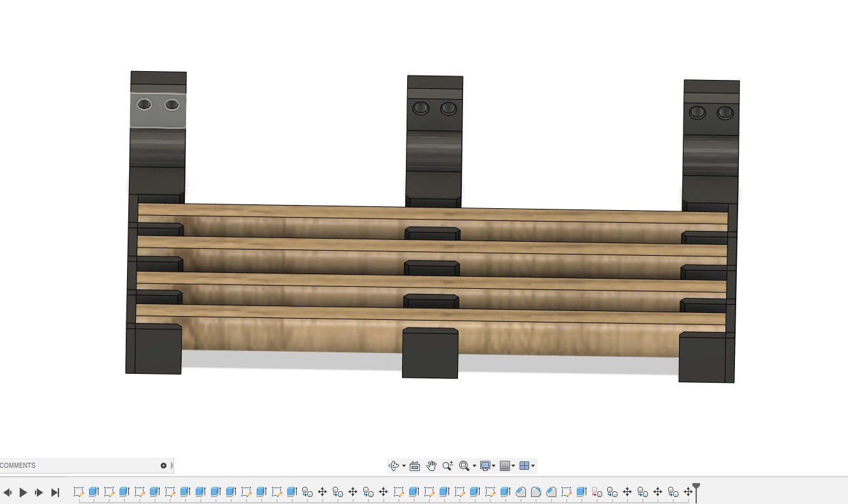Open the Orbit type dropdown arrow
This screenshot has height=504, width=848.
[x=404, y=467]
